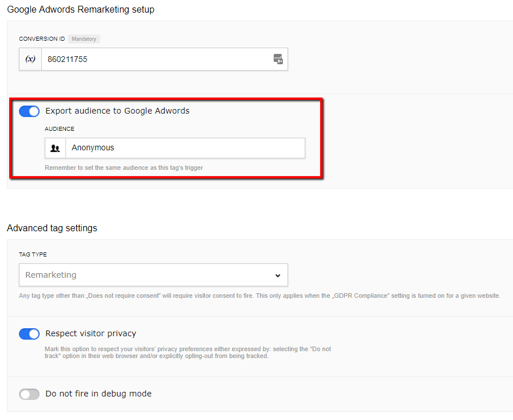Focus the Conversion ID field containing 860211755

point(155,59)
